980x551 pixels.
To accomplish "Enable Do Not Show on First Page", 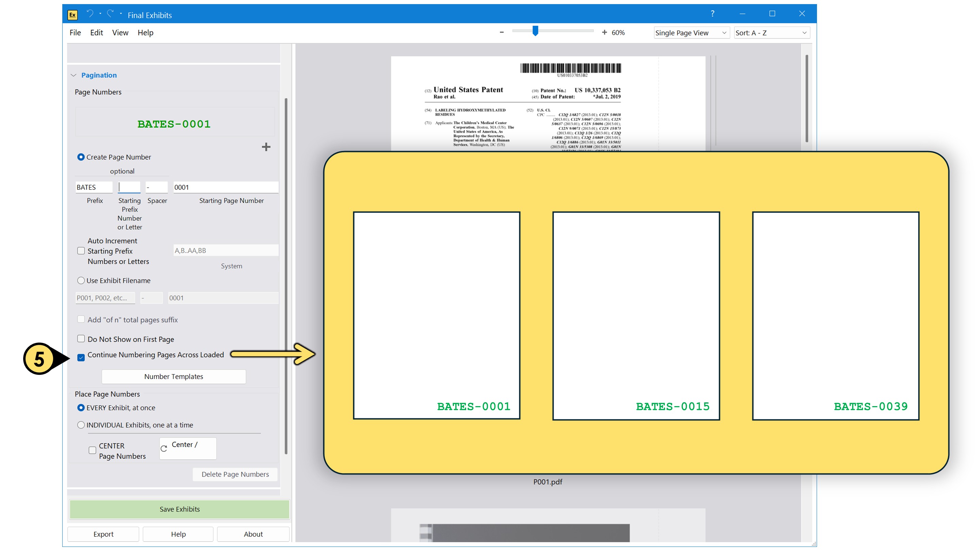I will [81, 338].
